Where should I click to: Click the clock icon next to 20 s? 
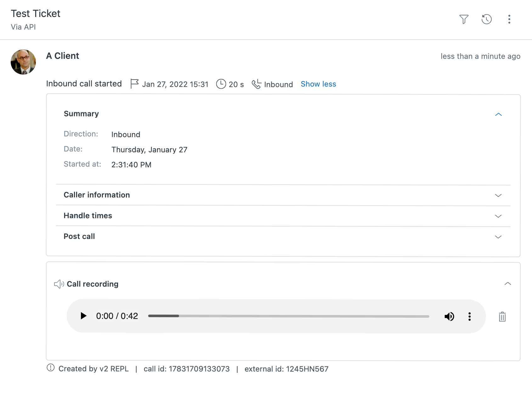[x=221, y=84]
